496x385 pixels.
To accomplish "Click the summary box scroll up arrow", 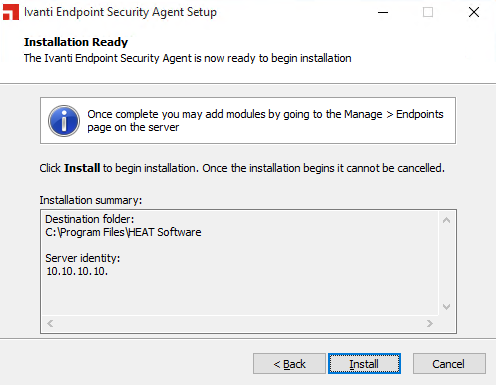I will click(446, 220).
